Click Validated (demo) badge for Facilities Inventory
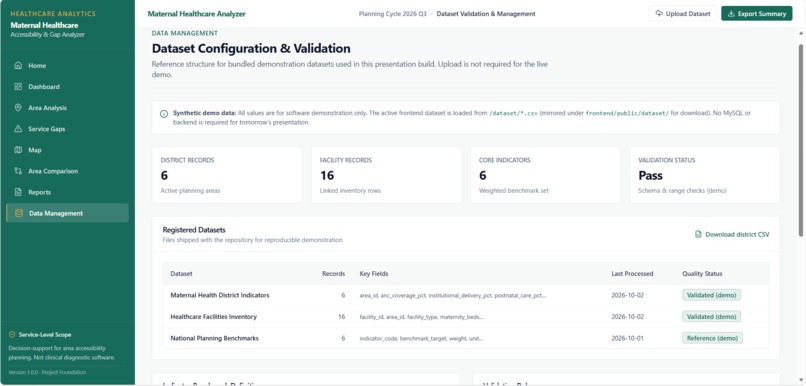This screenshot has height=386, width=806. [711, 317]
